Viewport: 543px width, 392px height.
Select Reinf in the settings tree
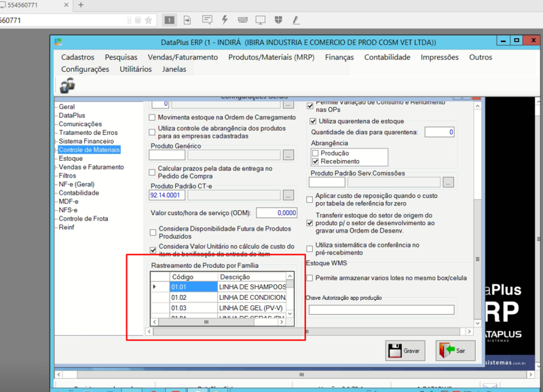(x=66, y=227)
